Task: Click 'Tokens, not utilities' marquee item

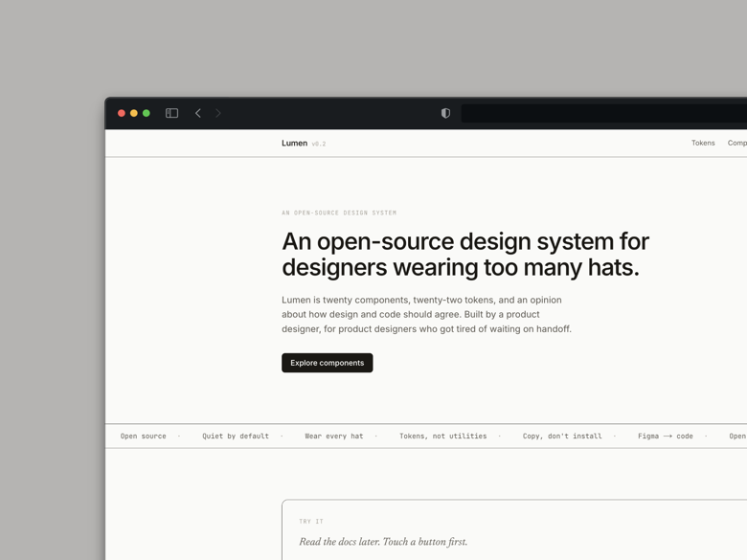Action: [443, 437]
